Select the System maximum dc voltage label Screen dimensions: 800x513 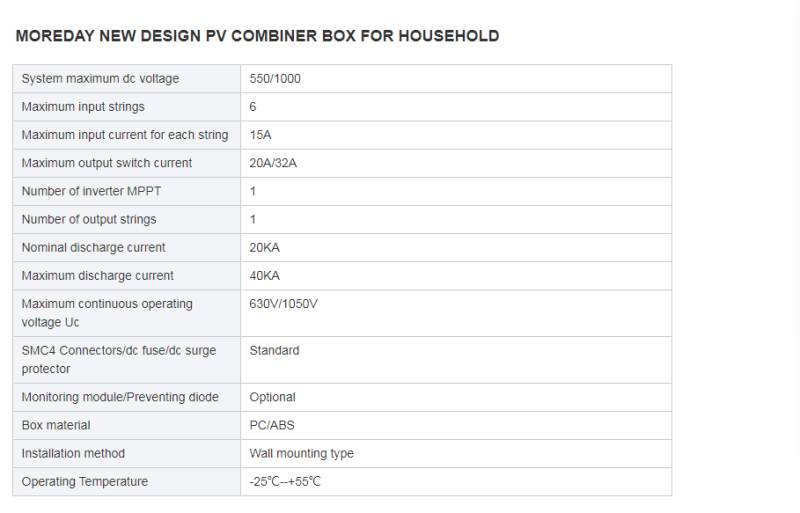click(x=100, y=79)
